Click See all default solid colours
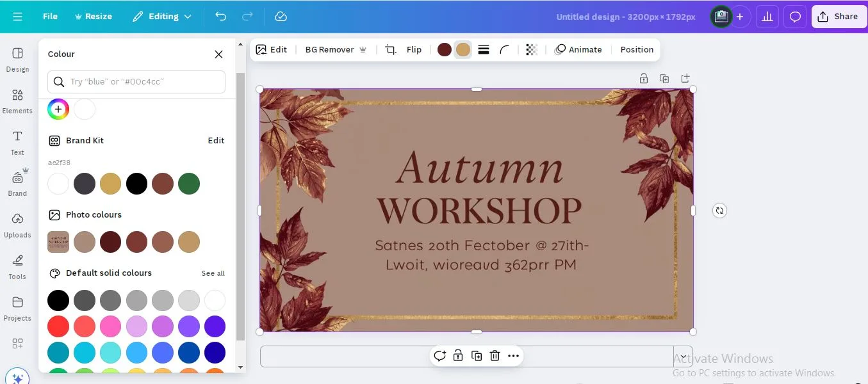Viewport: 868px width, 384px height. pos(213,273)
